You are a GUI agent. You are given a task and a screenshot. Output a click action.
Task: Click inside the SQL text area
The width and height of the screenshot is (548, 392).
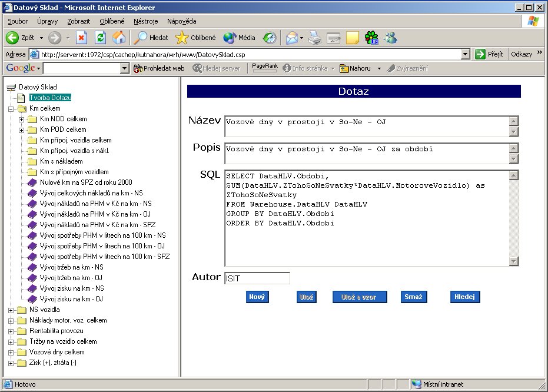pos(367,218)
